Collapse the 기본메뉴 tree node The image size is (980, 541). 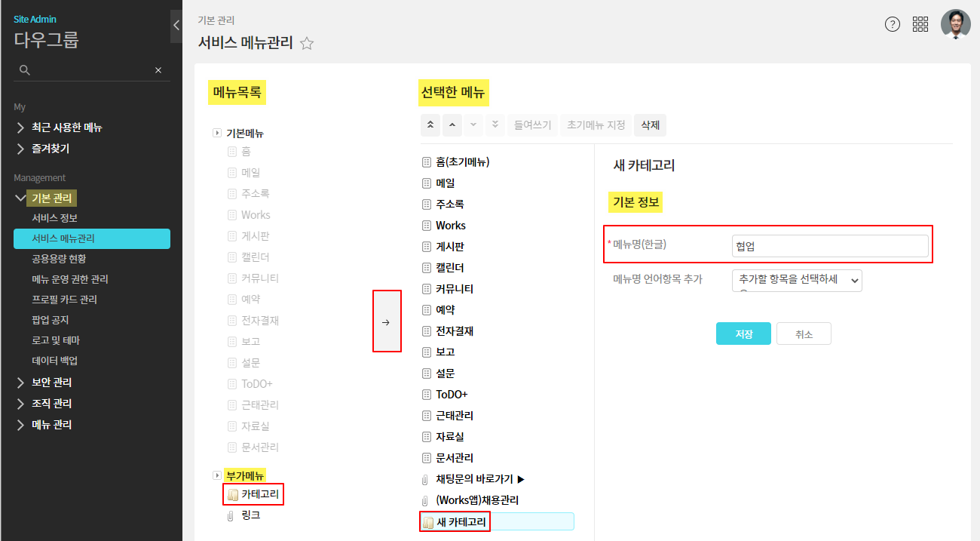(x=217, y=134)
